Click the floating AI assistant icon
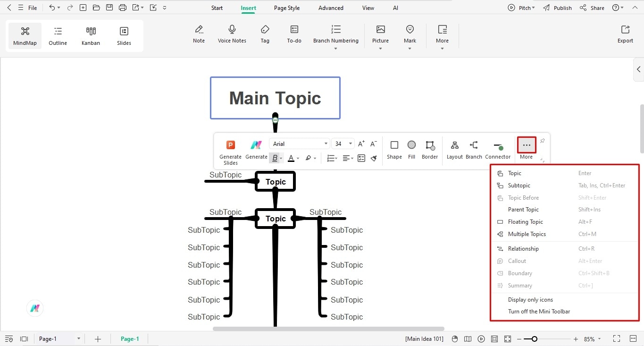644x346 pixels. [35, 308]
